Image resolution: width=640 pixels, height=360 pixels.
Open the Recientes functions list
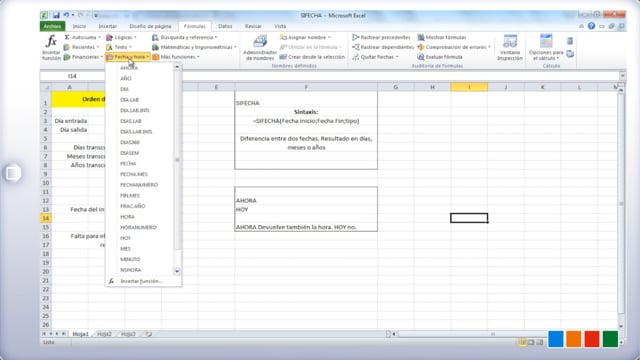click(81, 47)
